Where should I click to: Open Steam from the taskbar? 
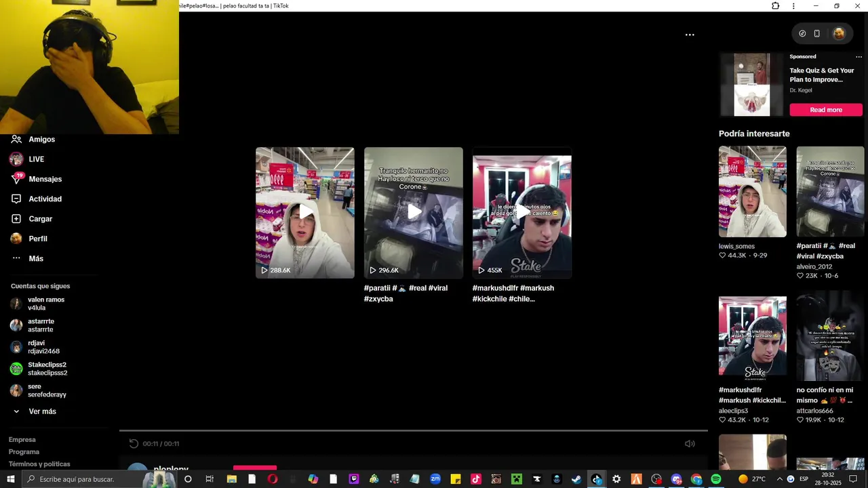576,479
